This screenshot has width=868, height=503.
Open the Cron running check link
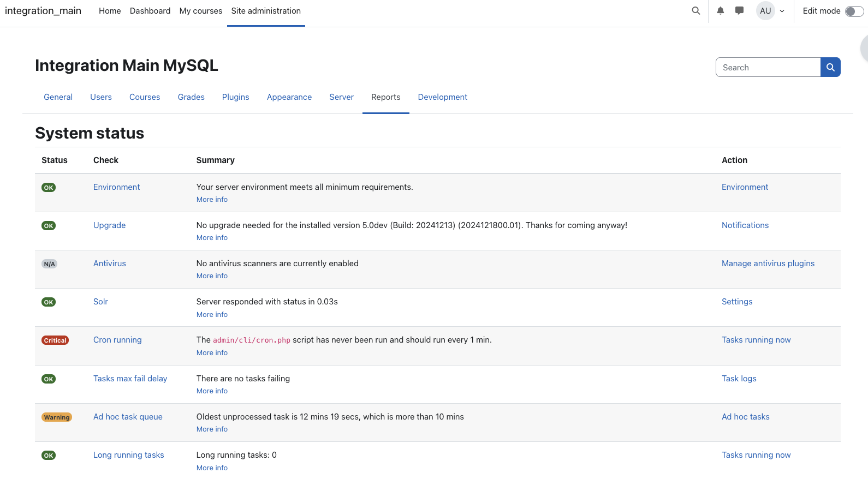[x=117, y=340]
